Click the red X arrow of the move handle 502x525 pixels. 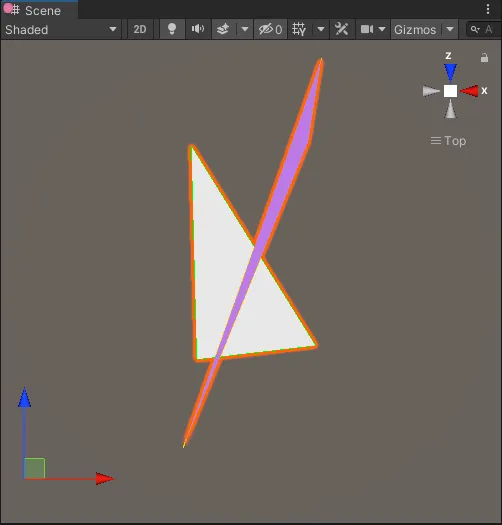pyautogui.click(x=105, y=479)
